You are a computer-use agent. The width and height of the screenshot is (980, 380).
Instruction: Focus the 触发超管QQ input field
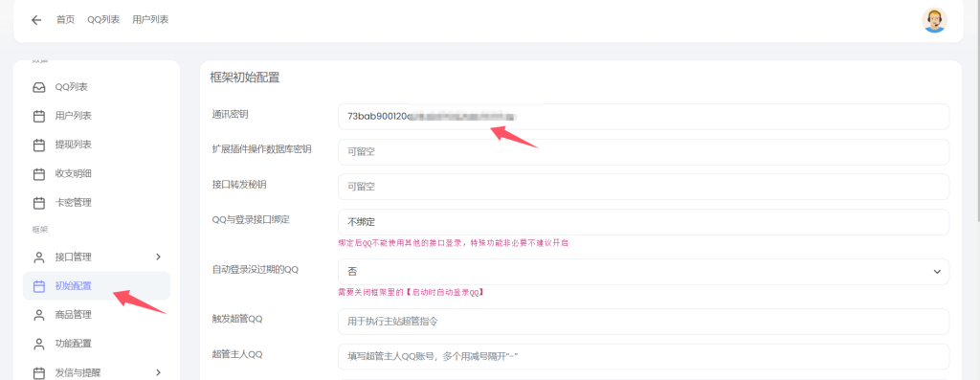click(x=644, y=322)
